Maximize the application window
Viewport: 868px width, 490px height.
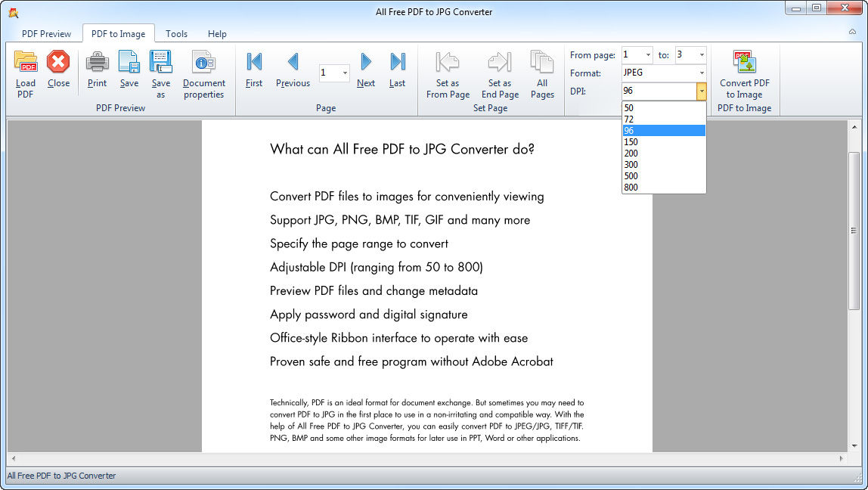[x=817, y=8]
